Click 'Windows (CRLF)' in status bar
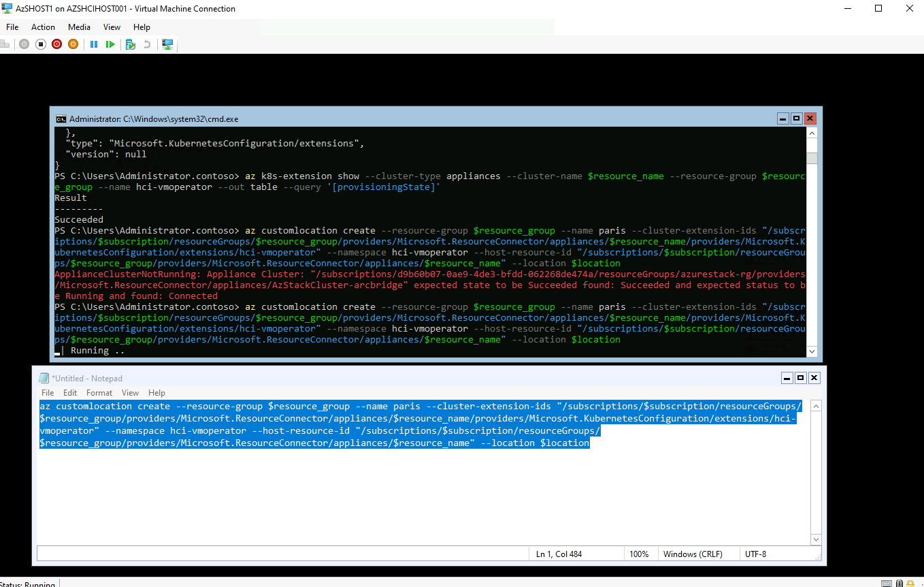The width and height of the screenshot is (924, 587). coord(692,554)
